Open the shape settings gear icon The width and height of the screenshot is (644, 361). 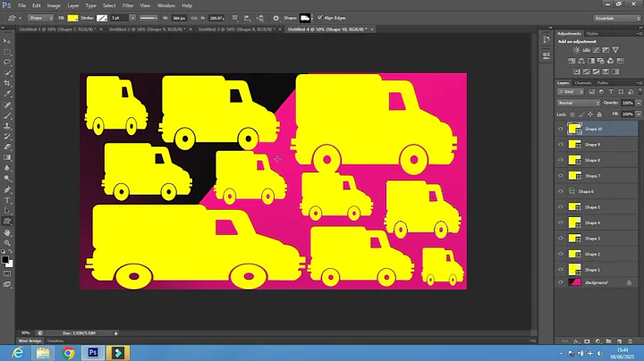[276, 18]
